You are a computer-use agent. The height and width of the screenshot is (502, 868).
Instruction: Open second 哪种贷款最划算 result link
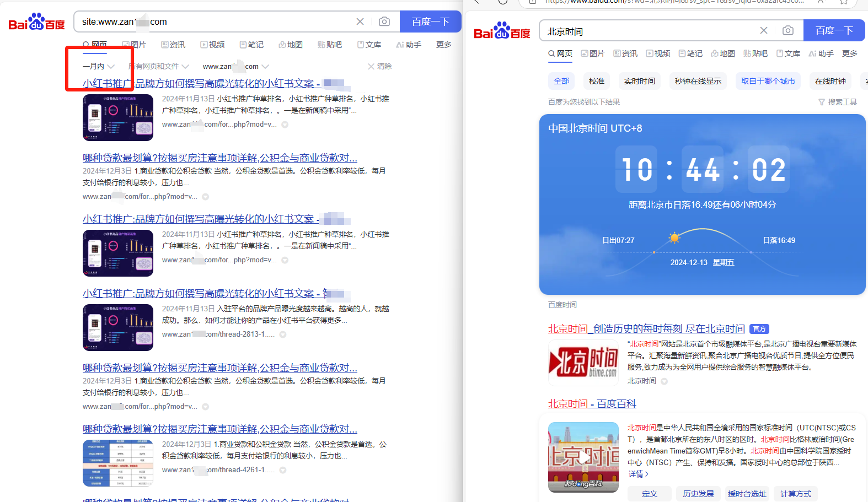click(220, 368)
